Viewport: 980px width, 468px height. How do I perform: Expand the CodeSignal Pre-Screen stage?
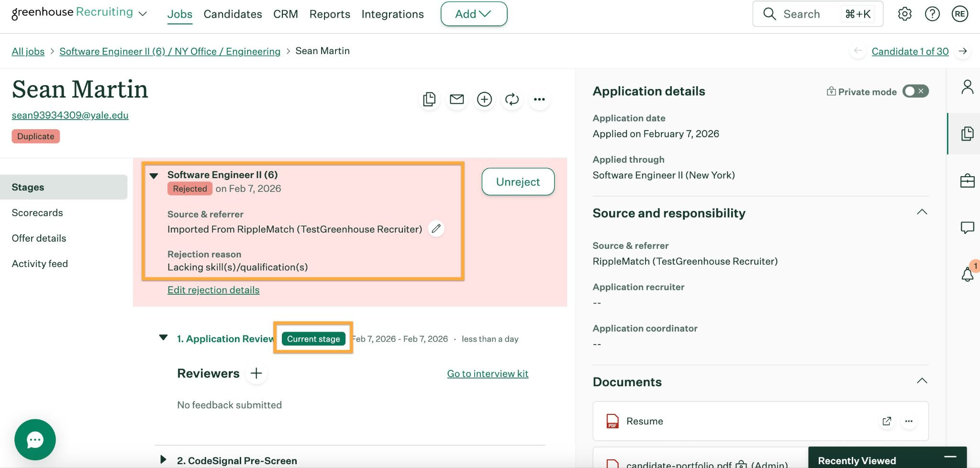(163, 460)
